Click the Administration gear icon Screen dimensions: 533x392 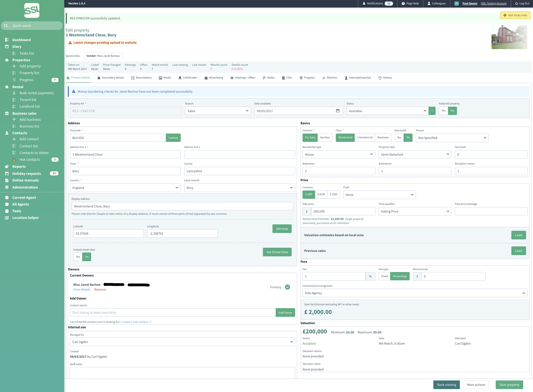click(7, 187)
